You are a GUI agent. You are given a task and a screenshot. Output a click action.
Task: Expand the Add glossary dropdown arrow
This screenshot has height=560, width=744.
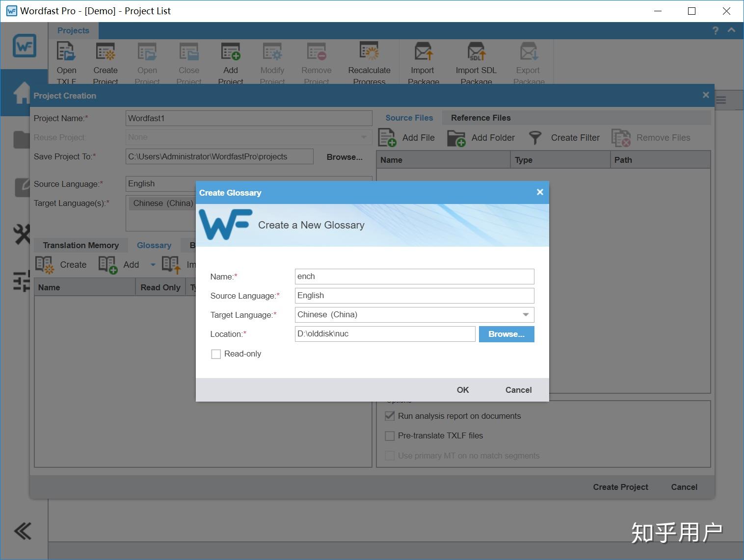pyautogui.click(x=153, y=265)
